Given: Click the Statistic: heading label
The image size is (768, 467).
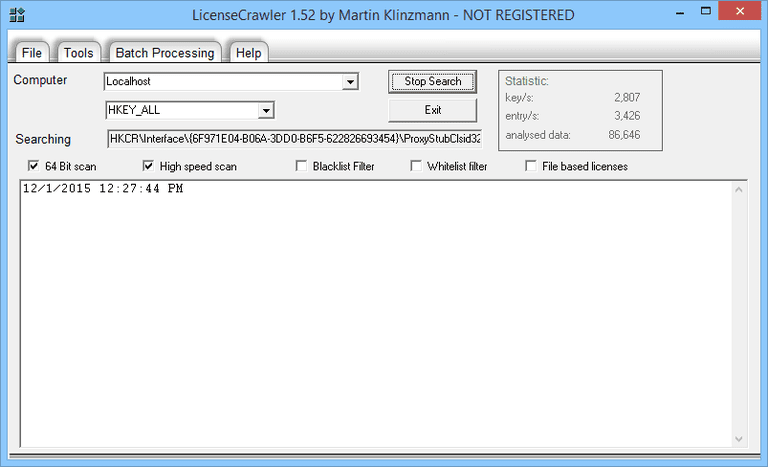Looking at the screenshot, I should pos(527,81).
